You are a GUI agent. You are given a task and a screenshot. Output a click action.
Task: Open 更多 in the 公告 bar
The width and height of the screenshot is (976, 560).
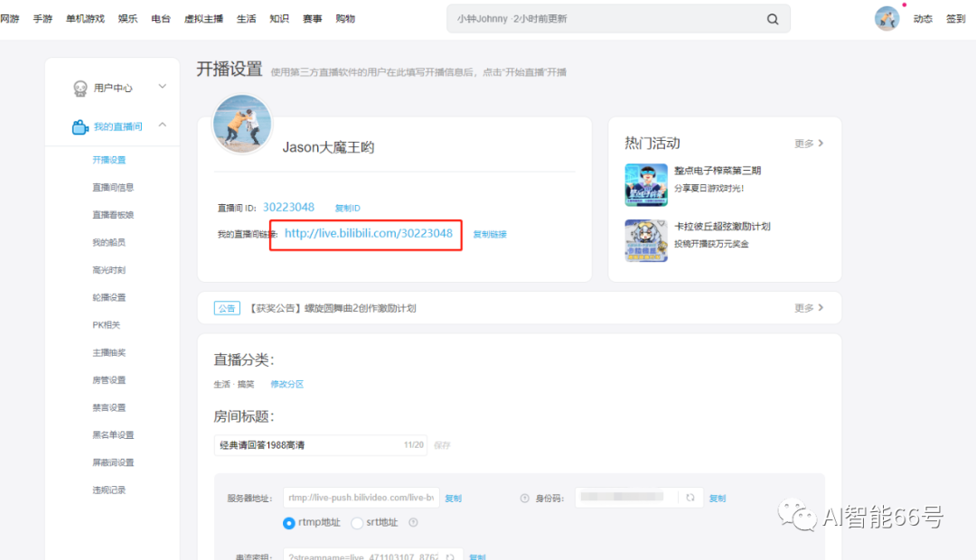(x=809, y=308)
